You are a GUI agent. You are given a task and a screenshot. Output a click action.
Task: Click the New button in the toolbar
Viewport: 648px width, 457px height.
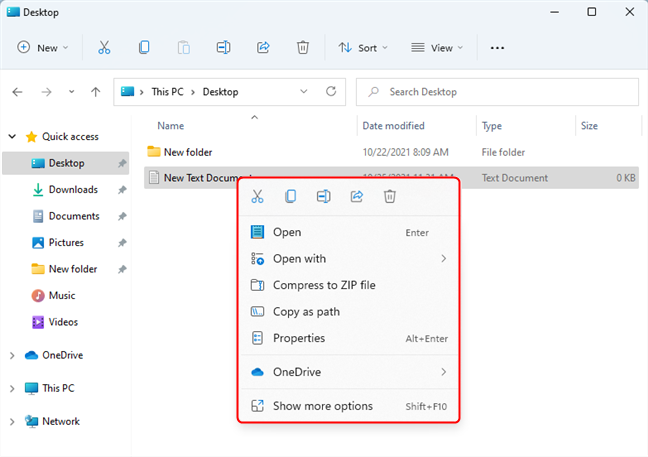click(x=43, y=47)
